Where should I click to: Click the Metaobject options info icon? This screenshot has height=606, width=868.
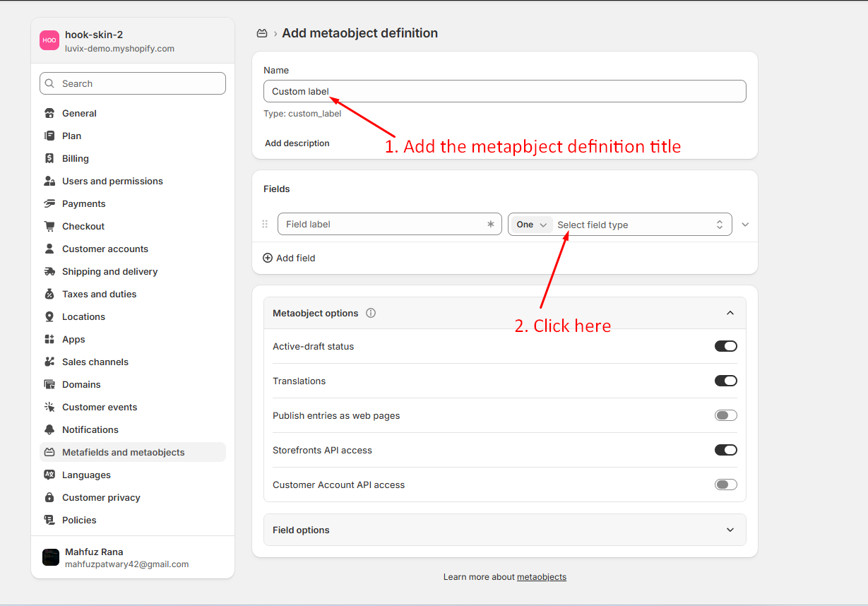click(x=371, y=313)
